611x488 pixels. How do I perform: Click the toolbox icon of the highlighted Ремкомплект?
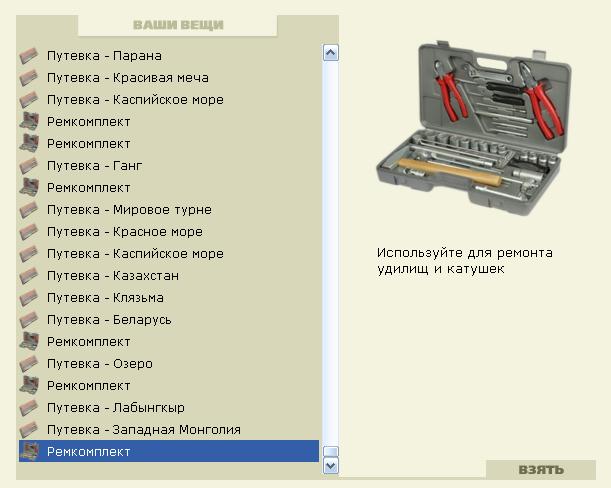click(x=29, y=451)
